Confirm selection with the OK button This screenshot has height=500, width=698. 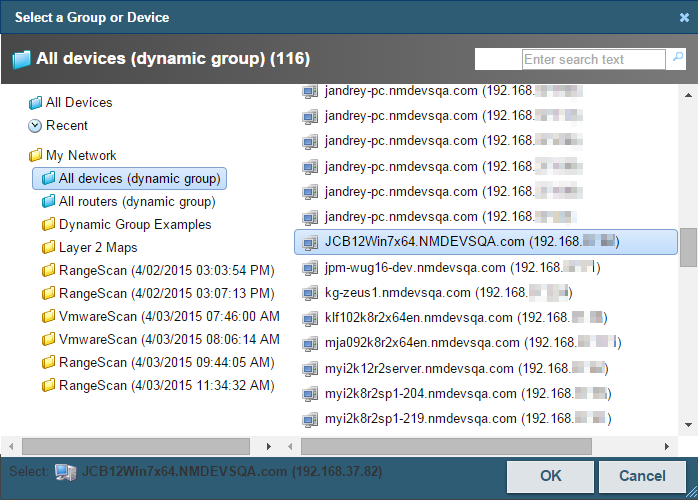pos(550,476)
